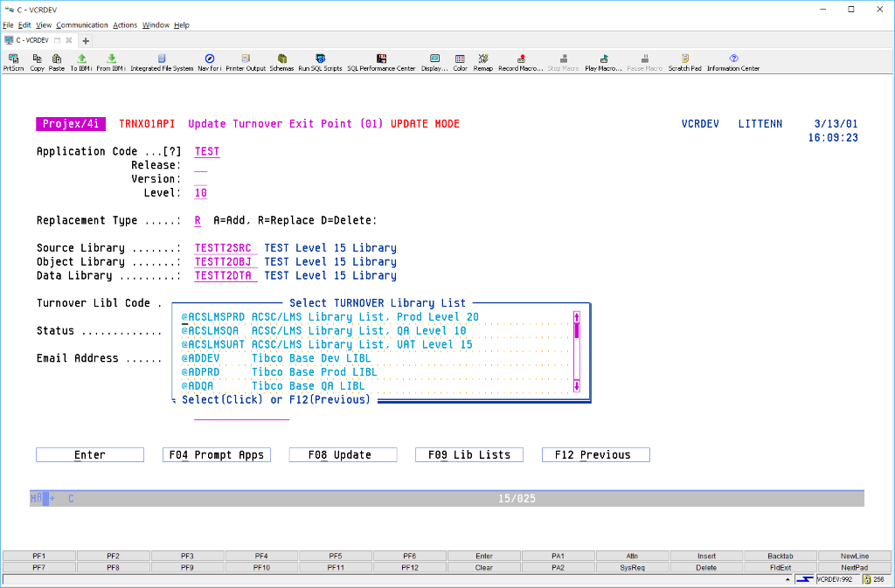Select the C - VCRDEV session tab

pyautogui.click(x=32, y=40)
